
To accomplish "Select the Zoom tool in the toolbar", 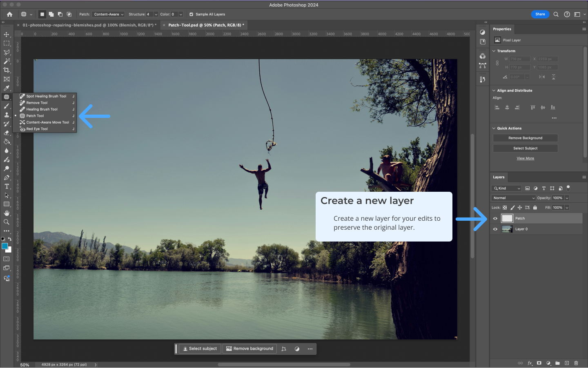I will [7, 222].
